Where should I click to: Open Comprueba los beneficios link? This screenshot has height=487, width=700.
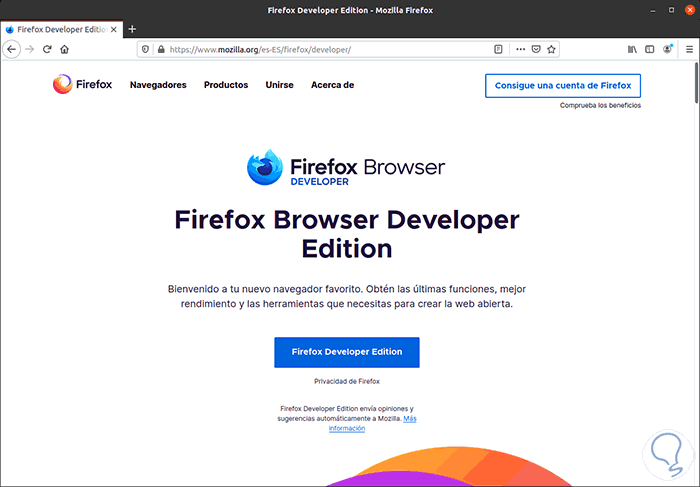600,105
